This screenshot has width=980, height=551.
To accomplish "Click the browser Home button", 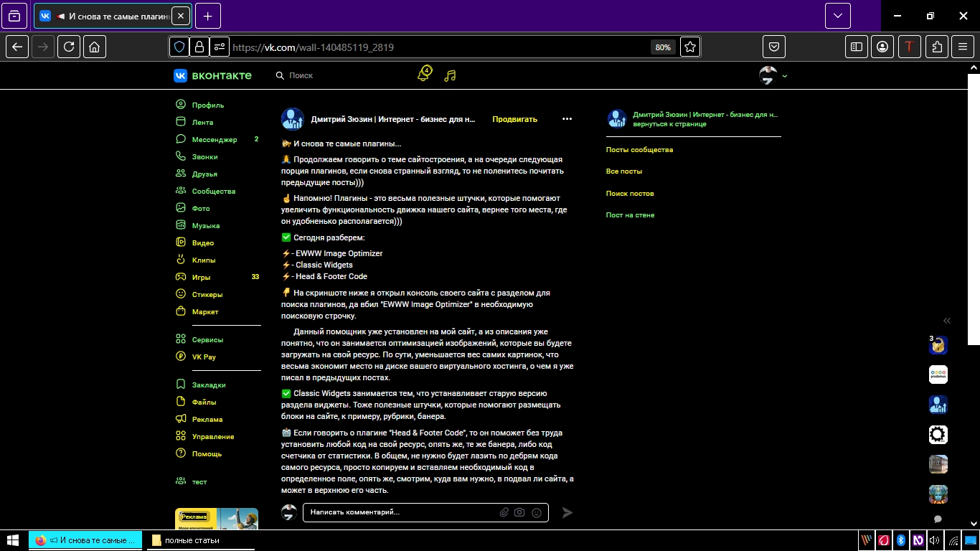I will click(x=95, y=47).
